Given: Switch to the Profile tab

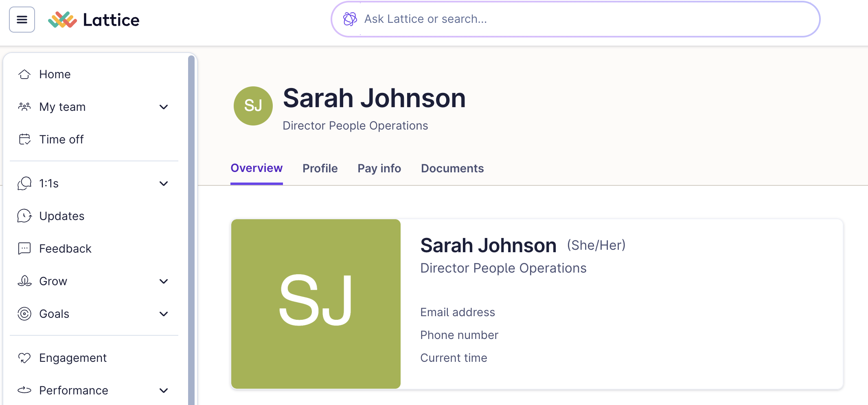Looking at the screenshot, I should (x=320, y=168).
